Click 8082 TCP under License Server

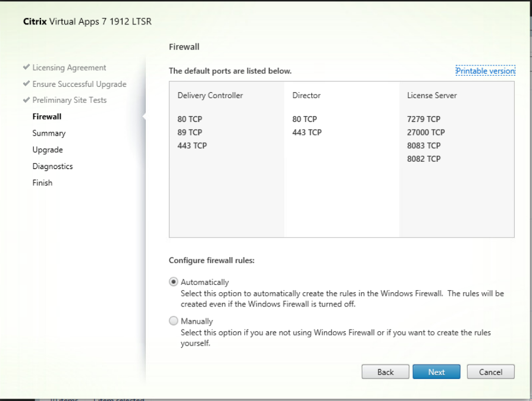[x=424, y=159]
